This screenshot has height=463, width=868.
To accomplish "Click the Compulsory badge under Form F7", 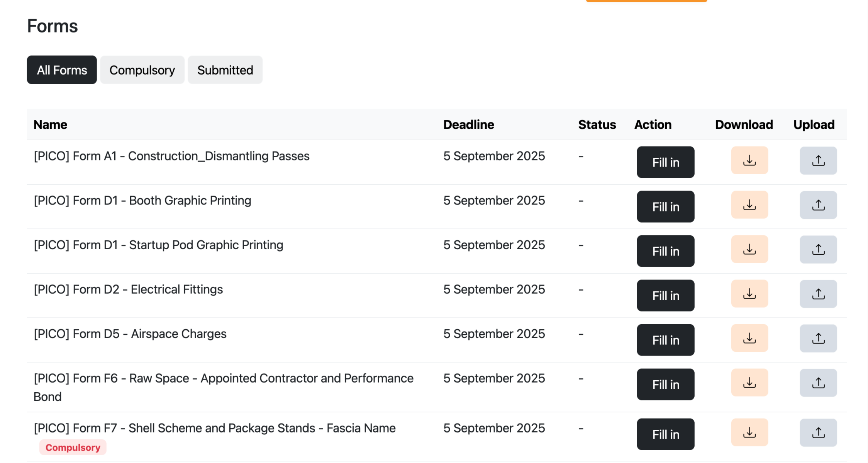I will tap(73, 447).
